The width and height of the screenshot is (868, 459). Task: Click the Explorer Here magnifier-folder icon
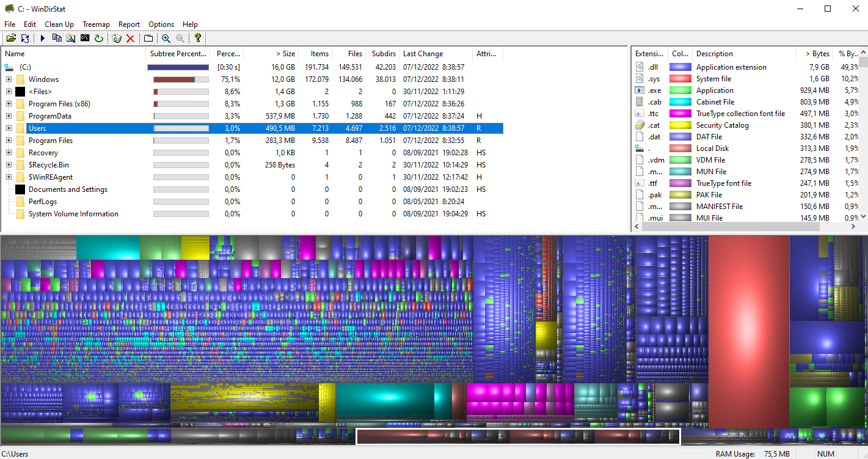click(x=71, y=38)
